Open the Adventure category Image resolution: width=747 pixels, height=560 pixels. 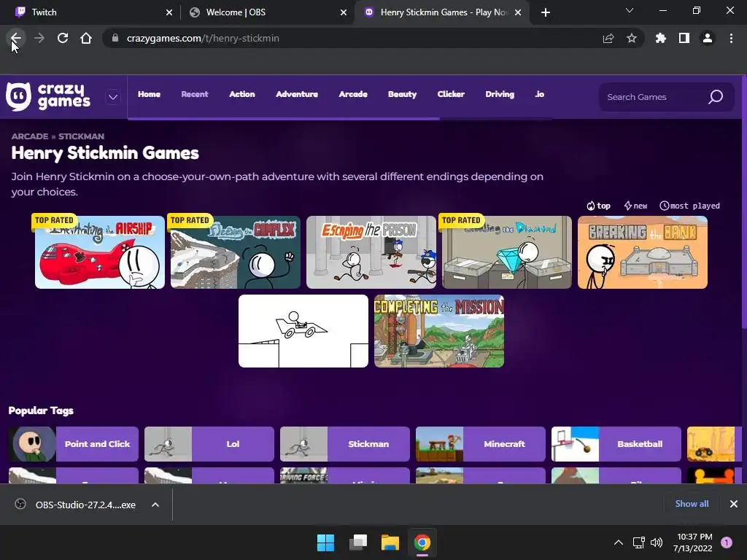(297, 94)
